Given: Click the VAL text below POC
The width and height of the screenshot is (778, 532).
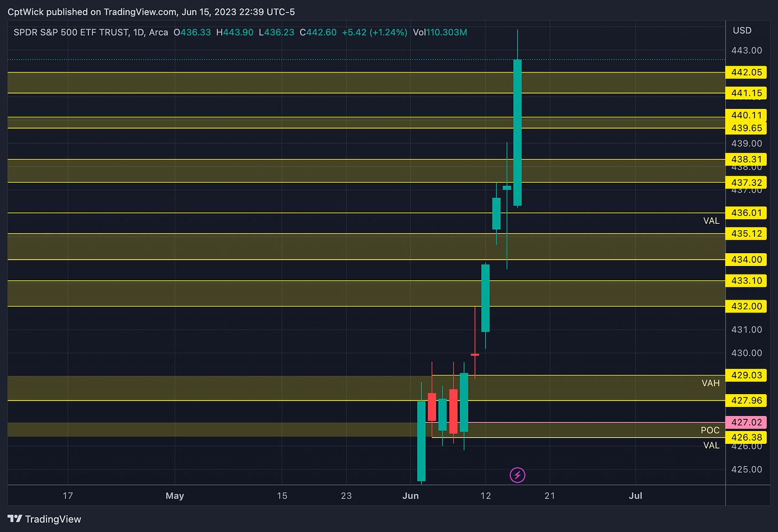Looking at the screenshot, I should point(711,445).
